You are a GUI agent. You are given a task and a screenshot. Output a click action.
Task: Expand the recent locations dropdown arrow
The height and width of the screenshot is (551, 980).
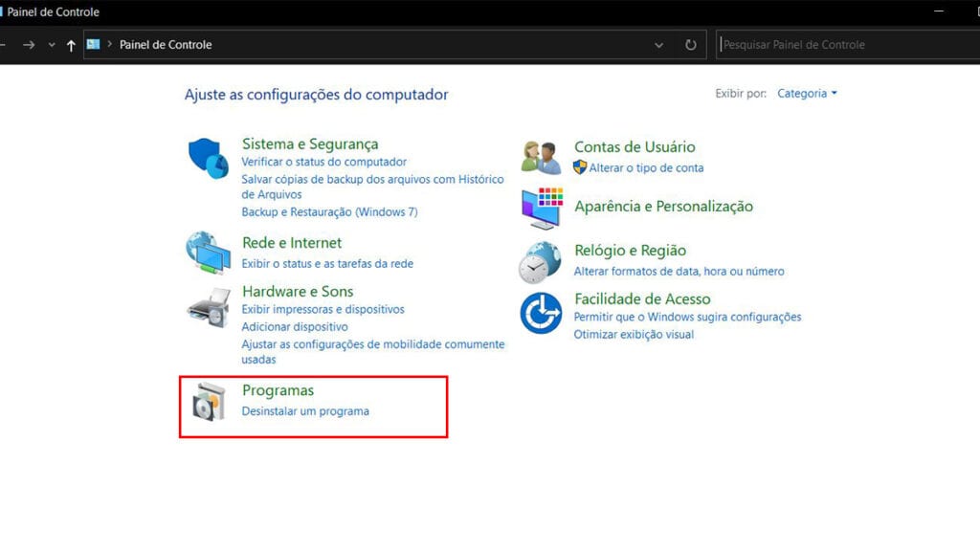click(x=52, y=45)
